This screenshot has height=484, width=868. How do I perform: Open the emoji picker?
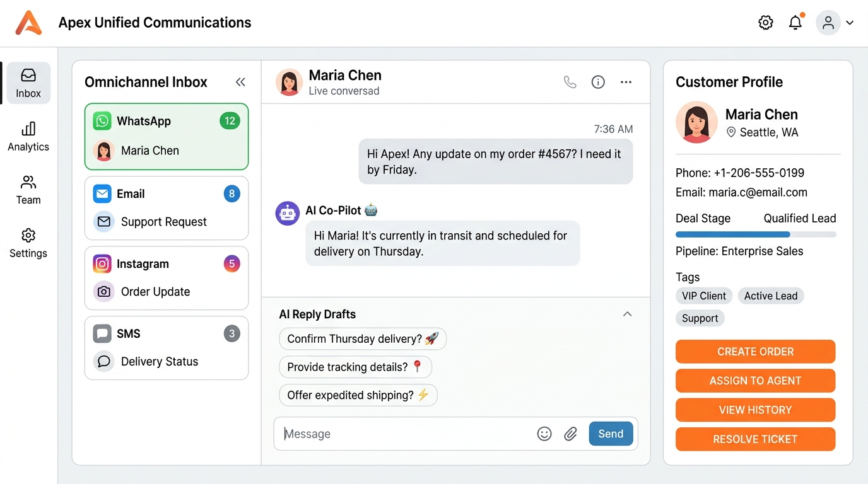pos(544,434)
